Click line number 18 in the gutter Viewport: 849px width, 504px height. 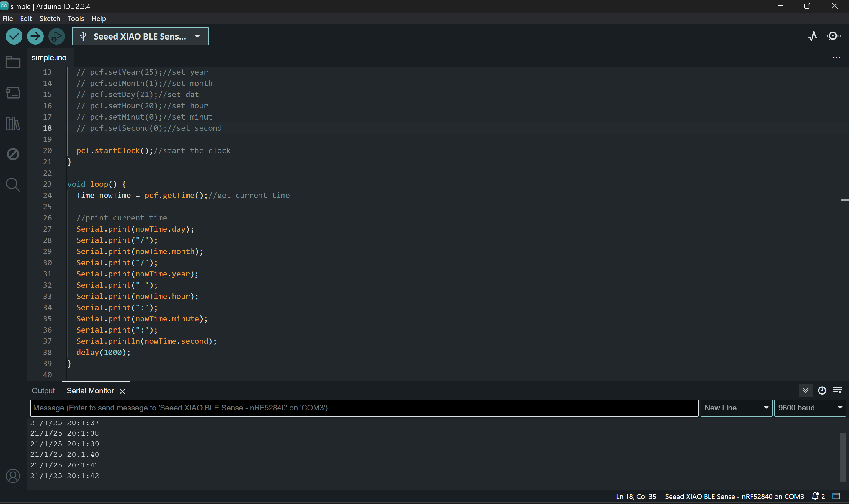[x=47, y=128]
